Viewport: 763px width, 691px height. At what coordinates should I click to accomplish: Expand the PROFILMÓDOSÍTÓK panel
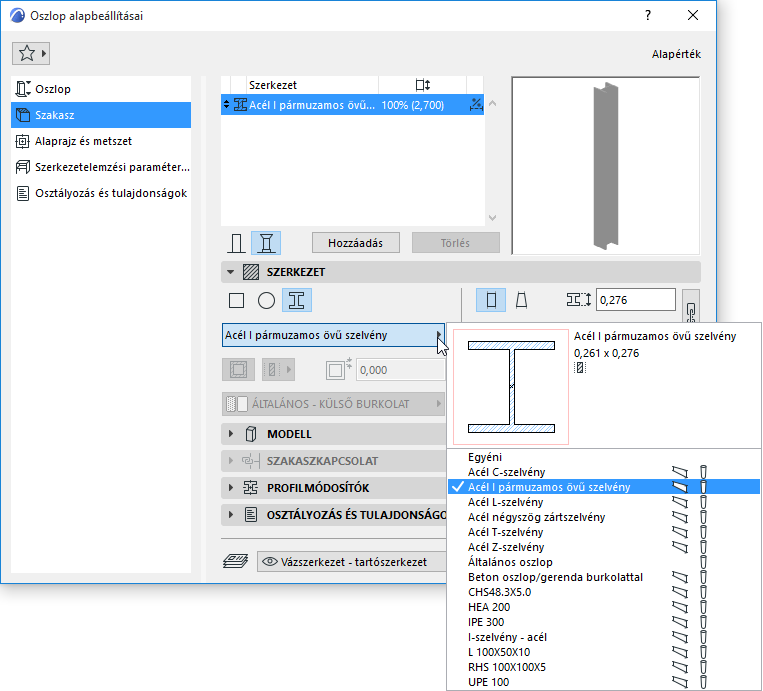tap(231, 488)
